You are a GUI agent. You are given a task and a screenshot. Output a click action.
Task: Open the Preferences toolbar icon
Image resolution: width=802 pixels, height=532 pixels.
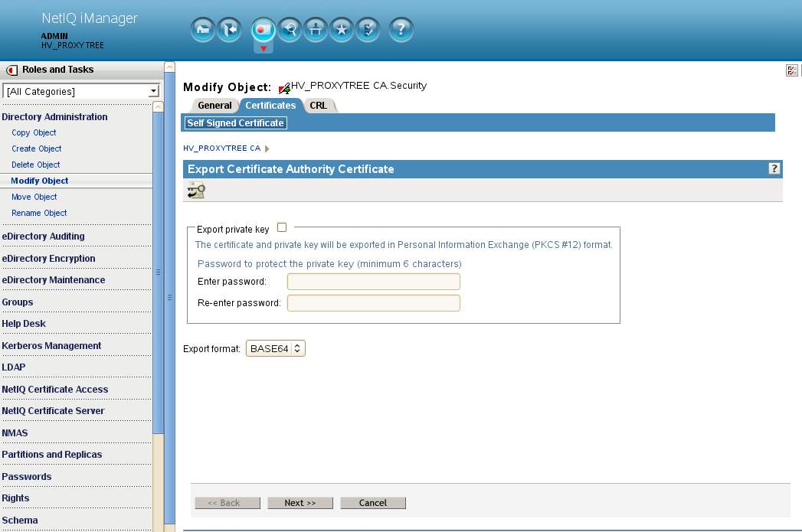(x=368, y=30)
